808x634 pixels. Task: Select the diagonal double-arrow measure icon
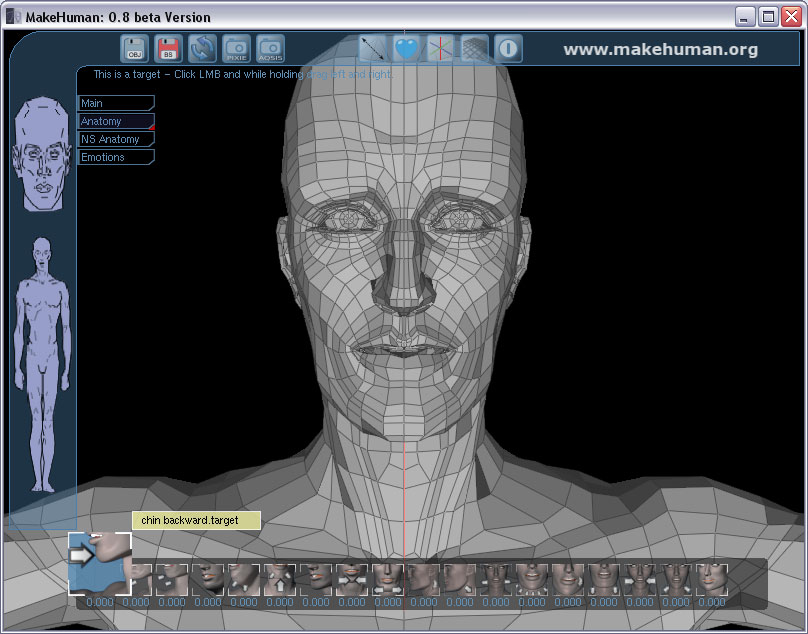(373, 48)
